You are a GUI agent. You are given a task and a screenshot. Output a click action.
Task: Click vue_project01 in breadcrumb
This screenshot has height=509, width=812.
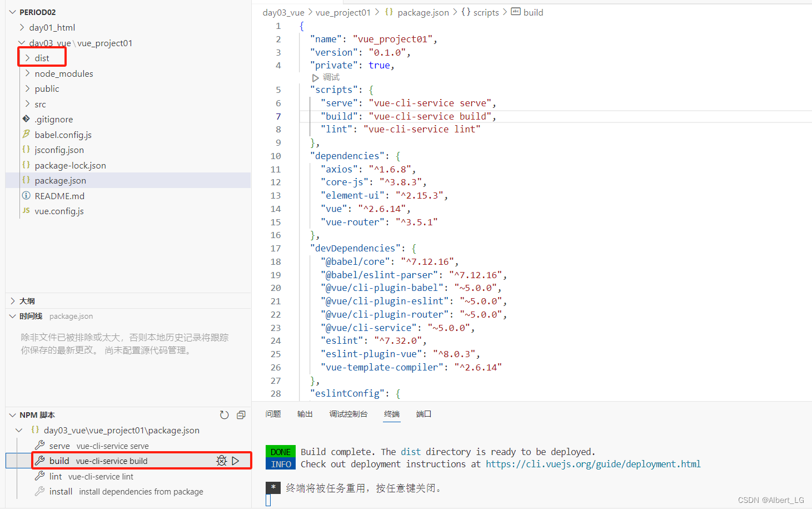343,12
